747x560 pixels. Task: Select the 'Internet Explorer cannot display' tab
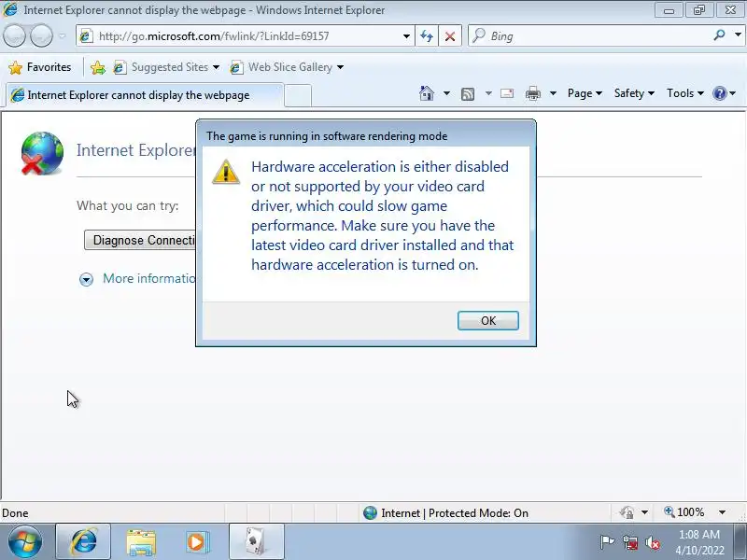(144, 95)
